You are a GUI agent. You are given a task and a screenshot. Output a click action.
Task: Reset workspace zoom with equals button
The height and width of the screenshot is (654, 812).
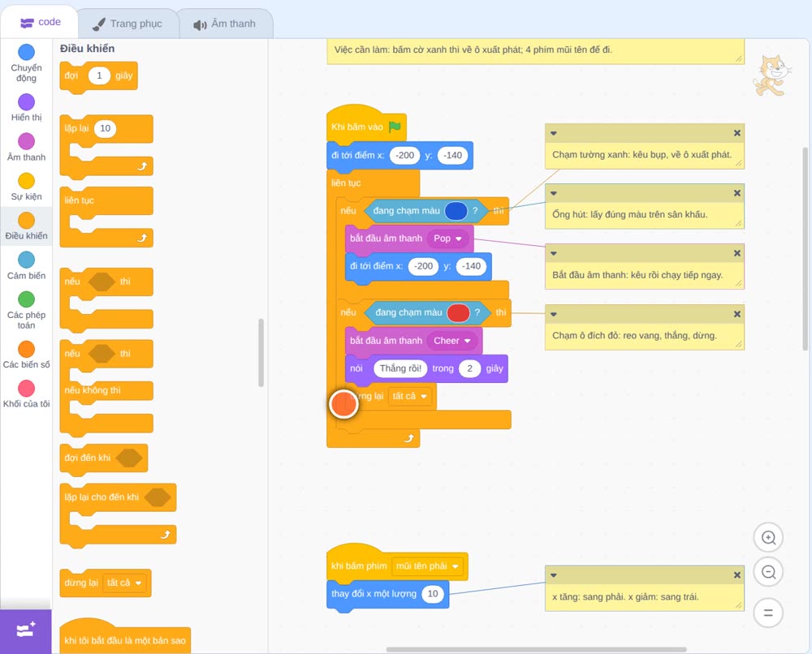point(768,613)
